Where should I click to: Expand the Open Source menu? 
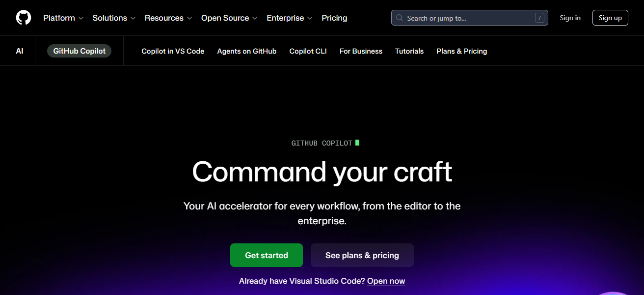[x=229, y=18]
